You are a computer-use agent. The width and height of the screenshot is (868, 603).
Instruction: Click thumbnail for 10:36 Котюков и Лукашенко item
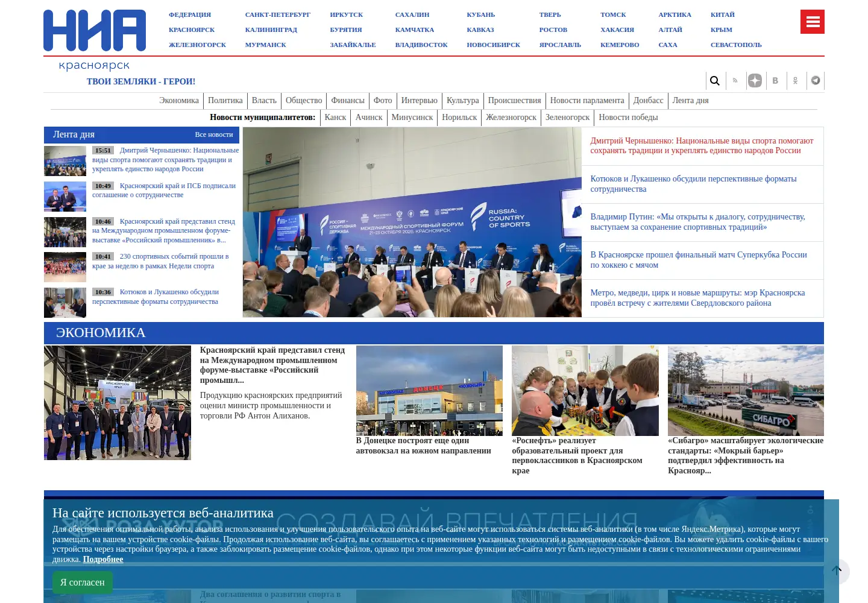pyautogui.click(x=65, y=303)
